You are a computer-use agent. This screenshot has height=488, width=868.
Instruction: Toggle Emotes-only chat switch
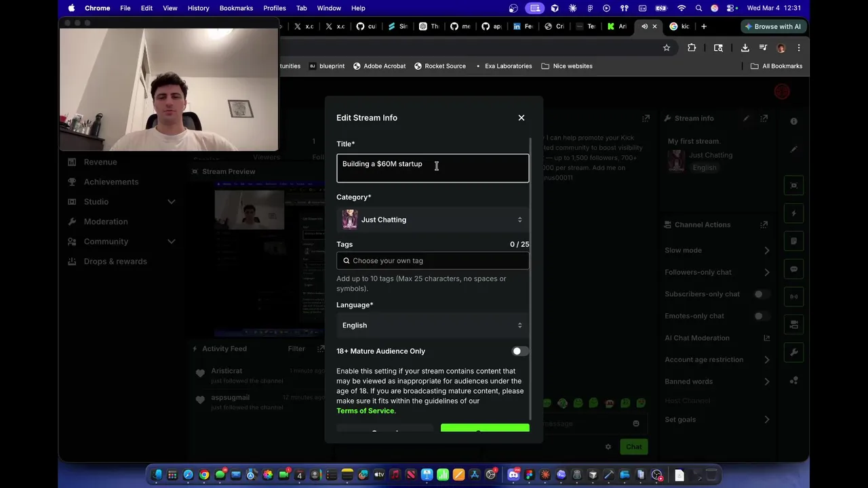[762, 316]
